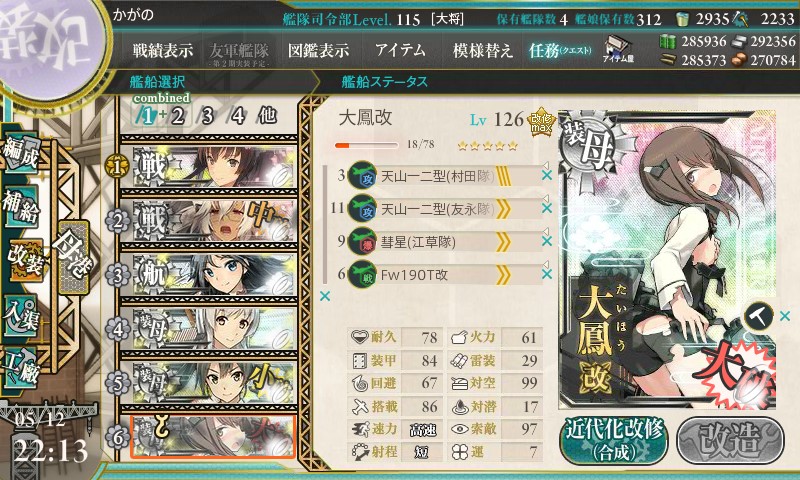800x480 pixels.
Task: Click the 近代化改修(合成) modernization button
Action: 614,441
